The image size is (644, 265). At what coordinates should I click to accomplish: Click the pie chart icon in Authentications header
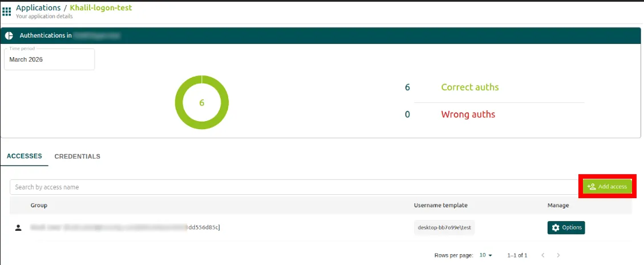pos(9,36)
